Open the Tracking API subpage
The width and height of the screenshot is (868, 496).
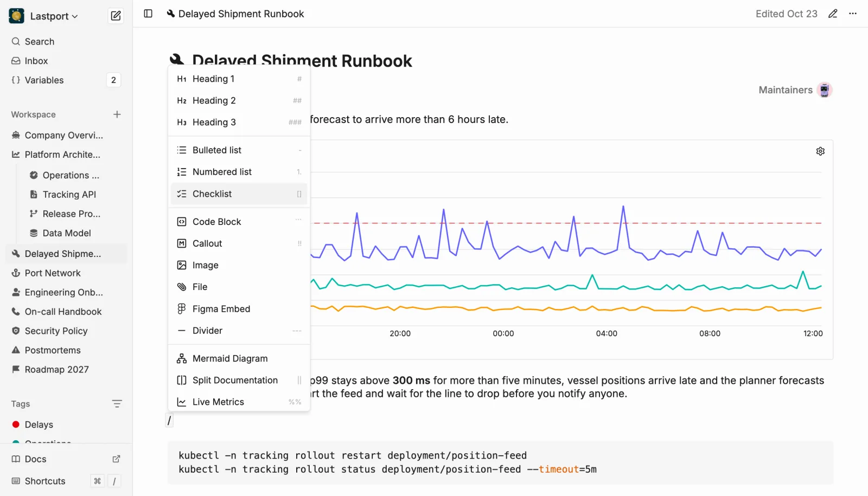pos(75,195)
